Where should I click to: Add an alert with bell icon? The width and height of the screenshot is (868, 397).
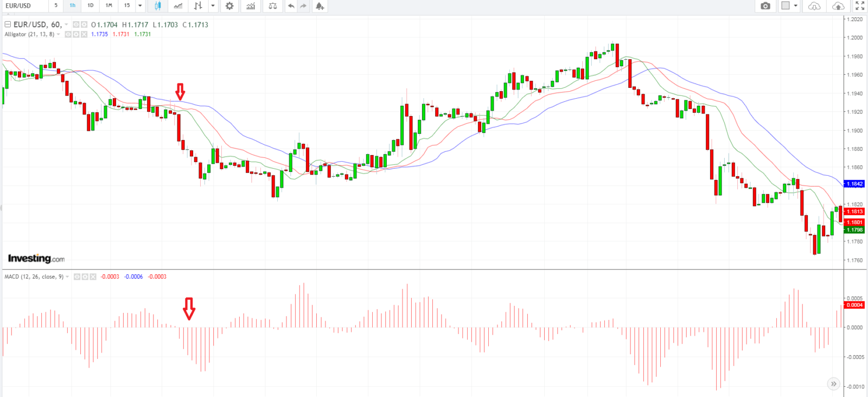(x=320, y=6)
